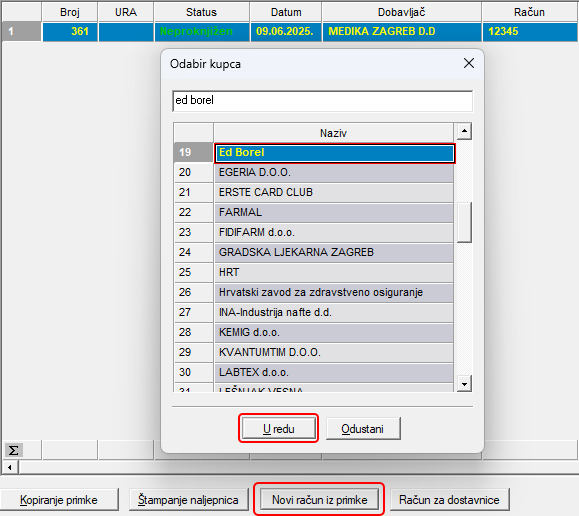Confirm selection with U redu button
This screenshot has width=579, height=516.
pos(279,428)
